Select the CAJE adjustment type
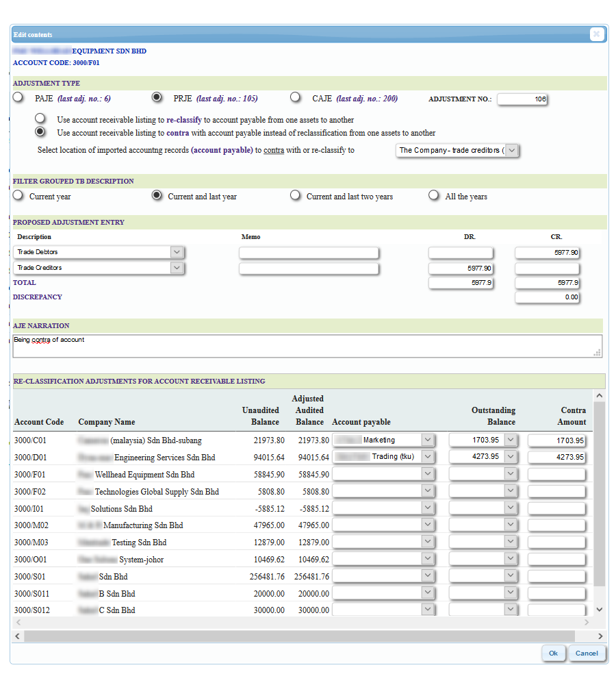Viewport: 616px width, 685px height. pos(296,98)
